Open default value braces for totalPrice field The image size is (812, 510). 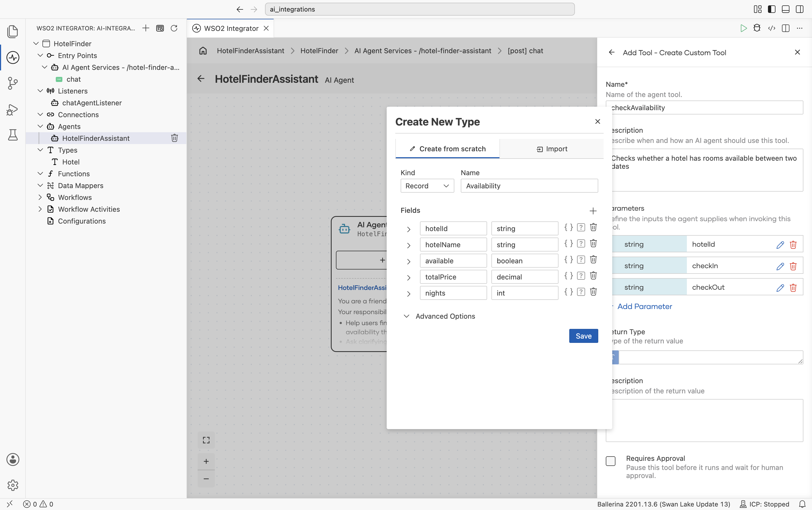coord(569,276)
